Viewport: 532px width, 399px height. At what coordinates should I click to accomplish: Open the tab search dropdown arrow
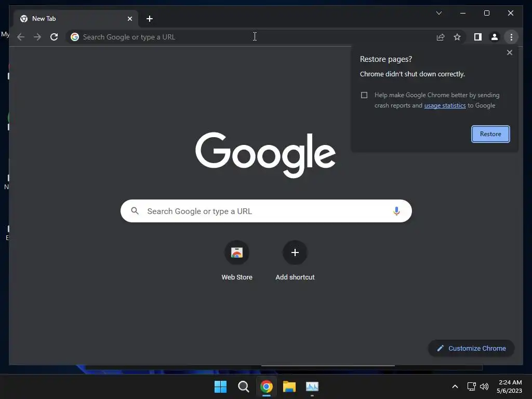[438, 13]
